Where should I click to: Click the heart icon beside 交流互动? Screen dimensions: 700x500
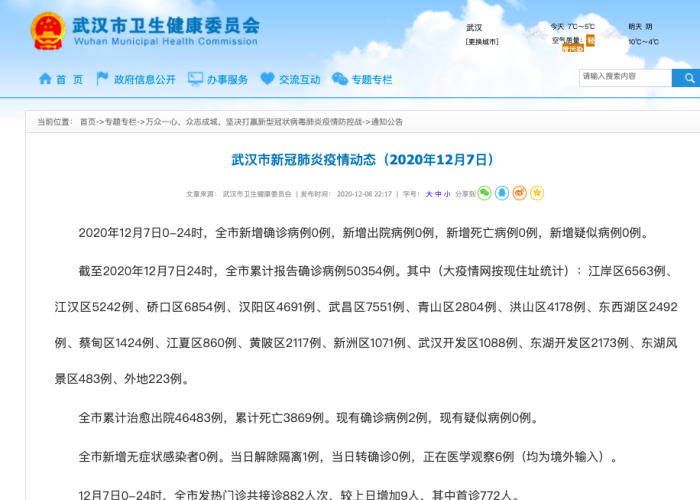click(x=267, y=79)
